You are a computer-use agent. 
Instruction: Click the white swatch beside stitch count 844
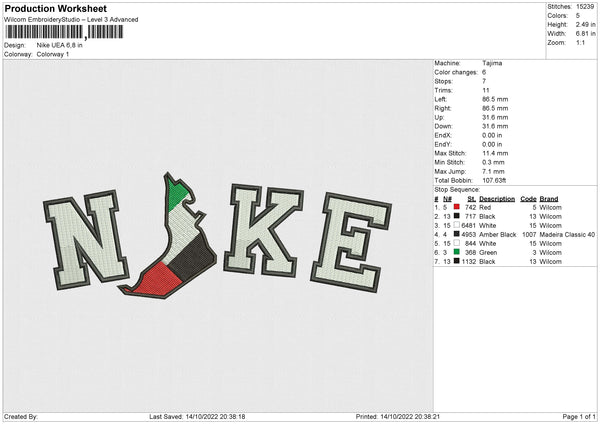457,243
